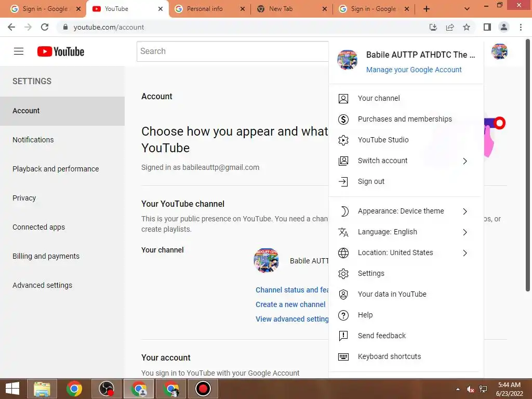Image resolution: width=532 pixels, height=399 pixels.
Task: Show hidden system tray icons
Action: point(458,389)
